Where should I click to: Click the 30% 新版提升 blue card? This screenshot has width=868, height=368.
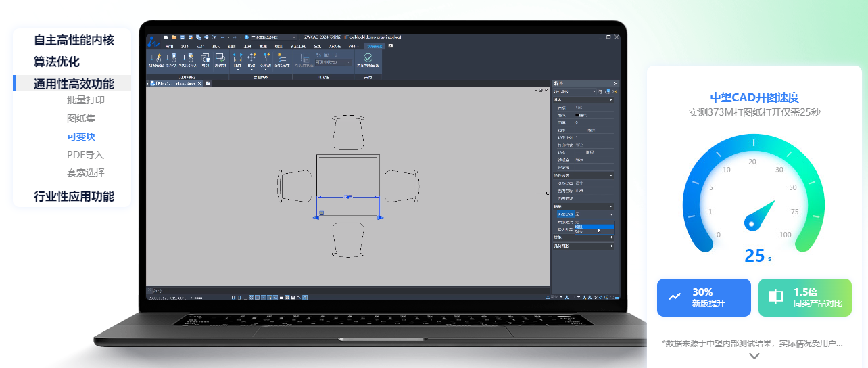click(704, 298)
